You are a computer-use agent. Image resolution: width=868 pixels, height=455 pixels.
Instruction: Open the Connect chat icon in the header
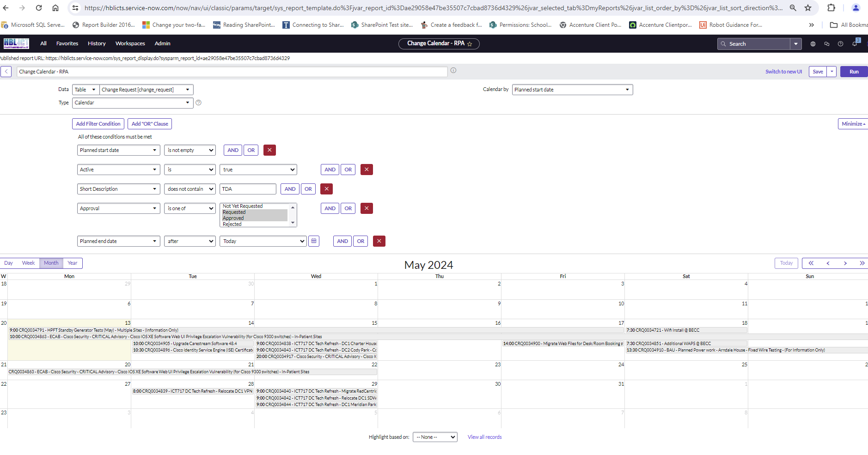coord(826,43)
